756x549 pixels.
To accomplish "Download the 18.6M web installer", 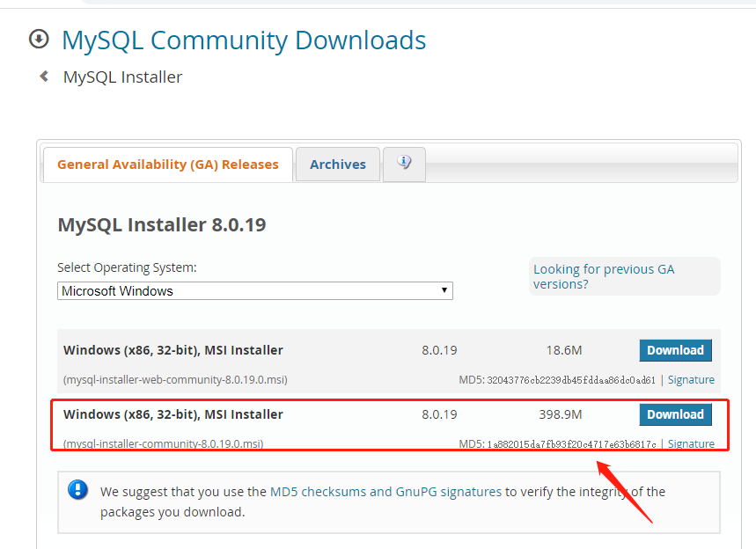I will (x=675, y=350).
